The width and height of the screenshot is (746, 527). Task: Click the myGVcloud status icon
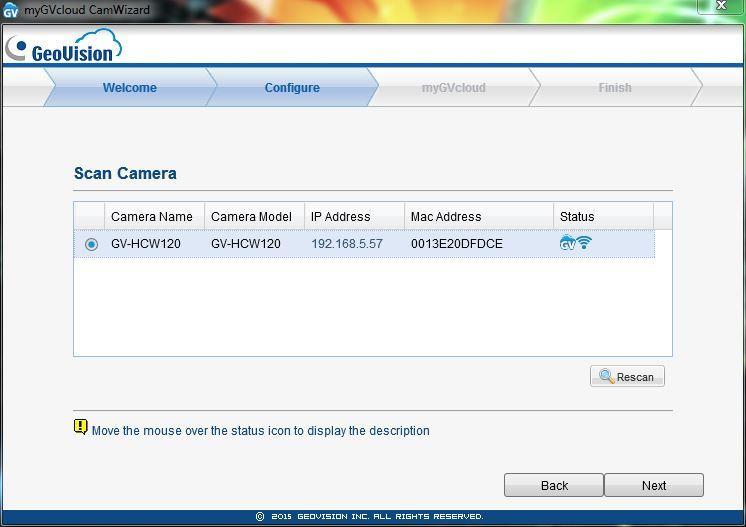coord(568,243)
